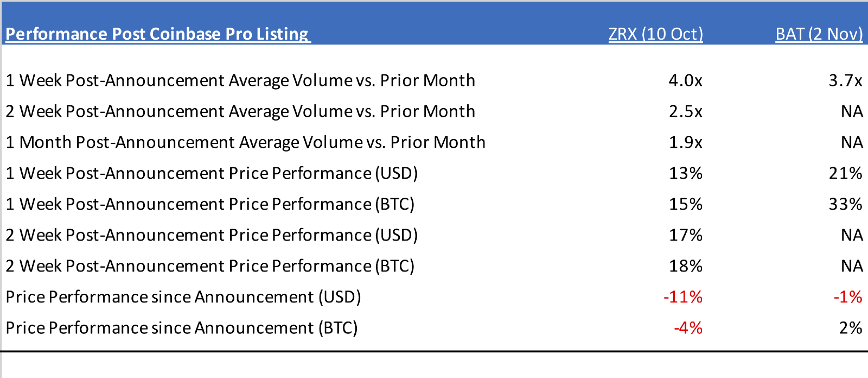Select the 2 Week Average Volume row label
Screen dimensions: 868x378
240,111
